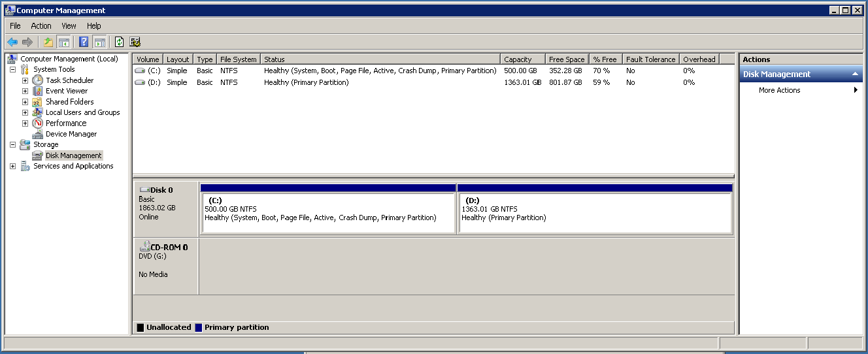Viewport: 868px width, 354px height.
Task: Open More Actions submenu arrow
Action: [856, 90]
